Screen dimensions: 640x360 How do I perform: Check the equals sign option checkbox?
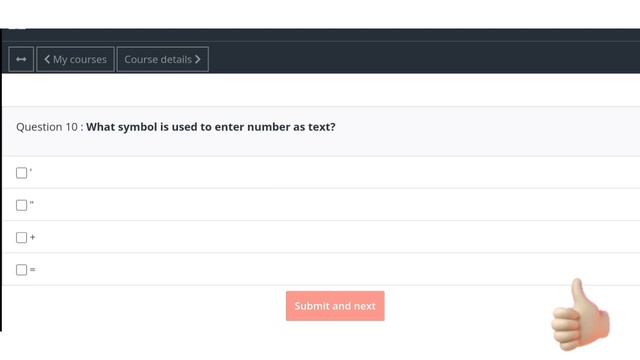pos(22,270)
